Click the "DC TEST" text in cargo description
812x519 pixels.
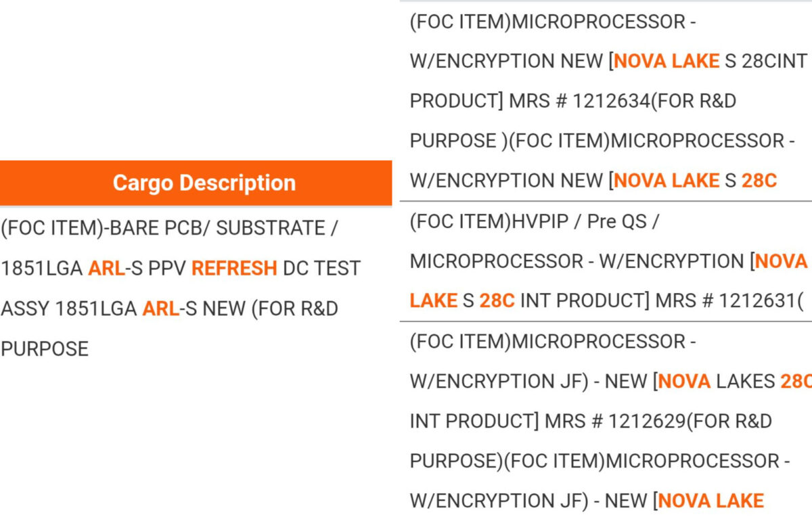pos(321,269)
